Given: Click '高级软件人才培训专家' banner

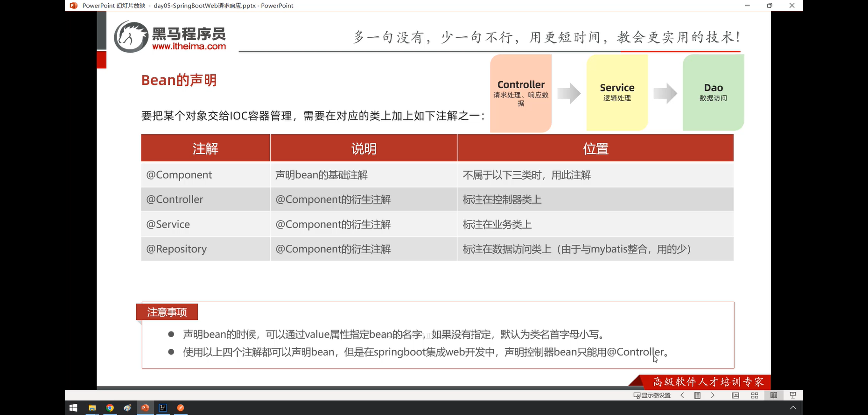Looking at the screenshot, I should pyautogui.click(x=707, y=382).
